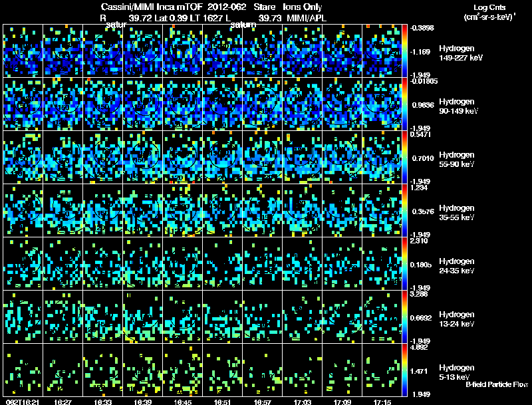Click the color bar beside Hydrogen 55-90 keV

tap(404, 158)
